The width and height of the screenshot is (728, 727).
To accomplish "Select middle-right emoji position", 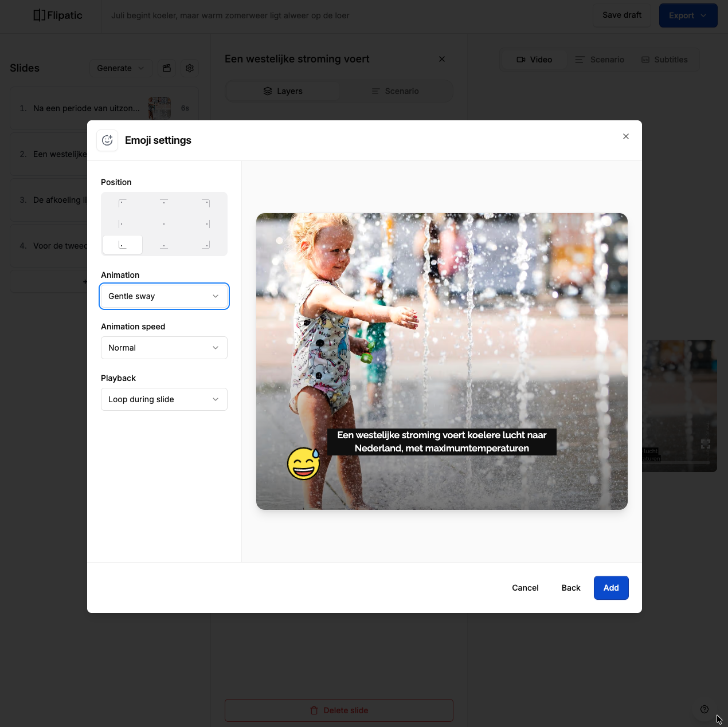I will coord(205,224).
